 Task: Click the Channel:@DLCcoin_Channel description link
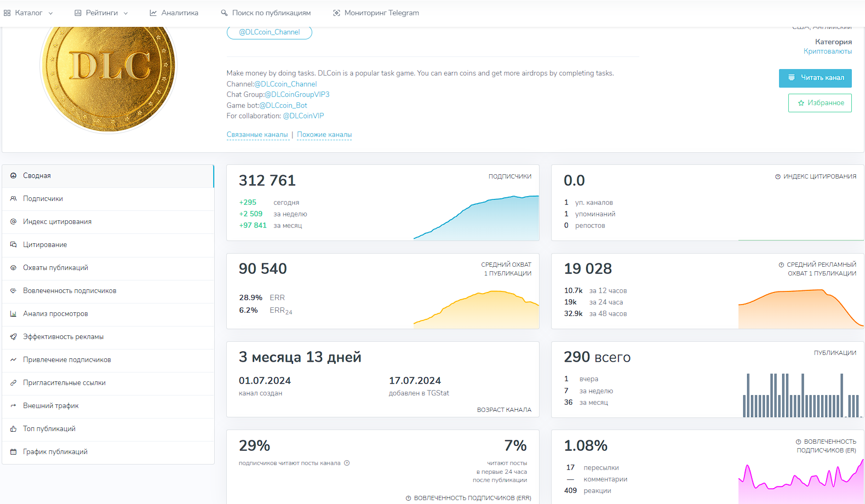tap(285, 84)
